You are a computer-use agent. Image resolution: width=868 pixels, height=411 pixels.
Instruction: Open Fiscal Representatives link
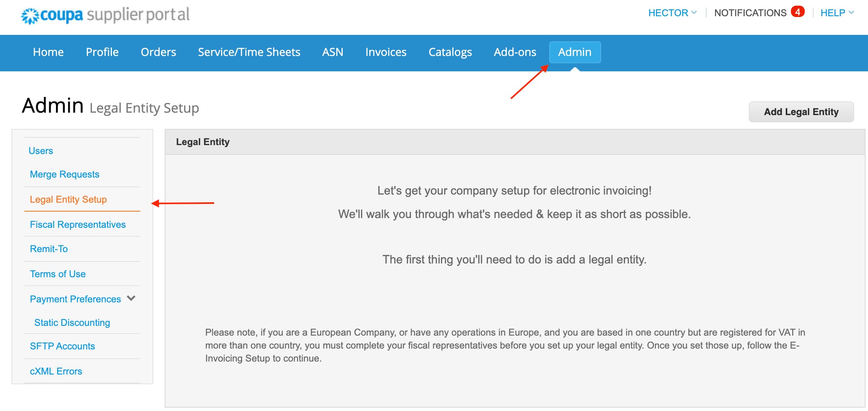point(77,225)
